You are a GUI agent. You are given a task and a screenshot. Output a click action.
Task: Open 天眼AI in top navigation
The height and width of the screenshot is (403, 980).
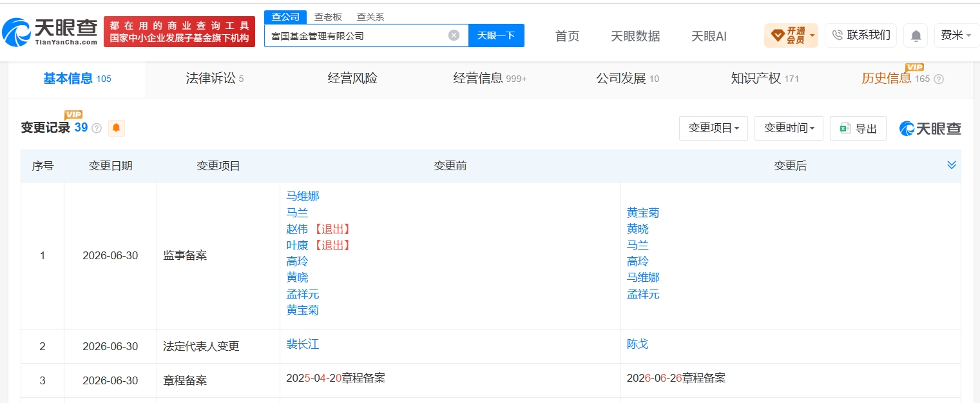coord(709,36)
